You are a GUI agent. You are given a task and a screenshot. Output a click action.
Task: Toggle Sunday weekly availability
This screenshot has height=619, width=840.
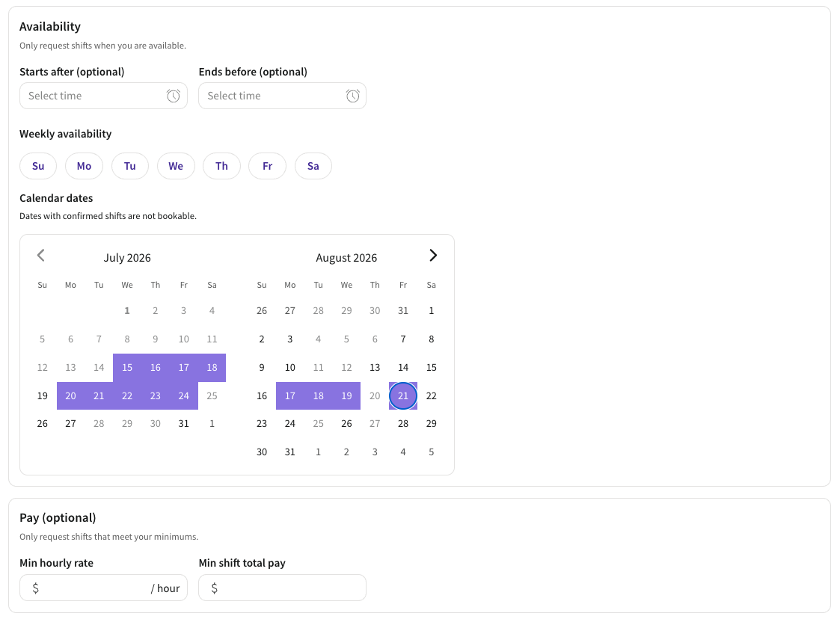38,166
